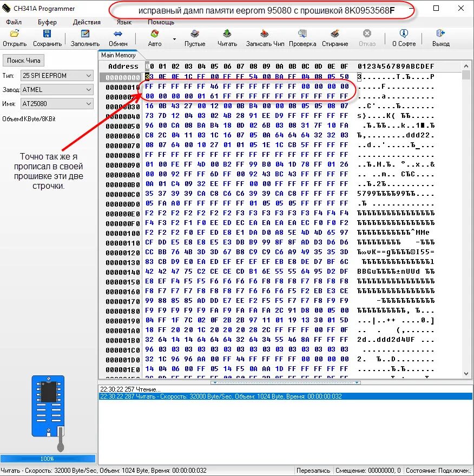This screenshot has height=476, width=474.
Task: Click address row 000000C0
Action: [x=123, y=194]
